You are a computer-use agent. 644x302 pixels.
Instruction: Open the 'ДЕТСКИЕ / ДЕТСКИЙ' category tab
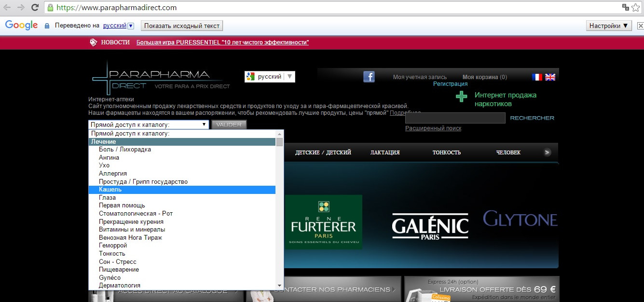(323, 152)
